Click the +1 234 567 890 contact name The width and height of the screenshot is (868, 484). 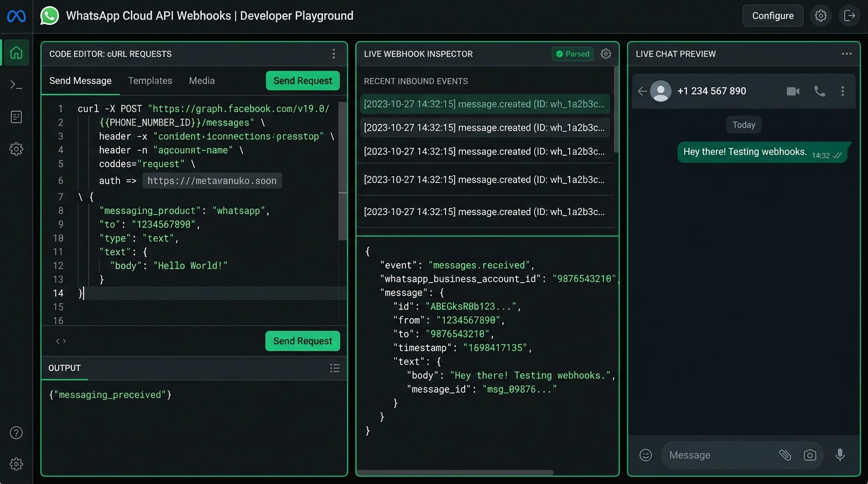(712, 91)
